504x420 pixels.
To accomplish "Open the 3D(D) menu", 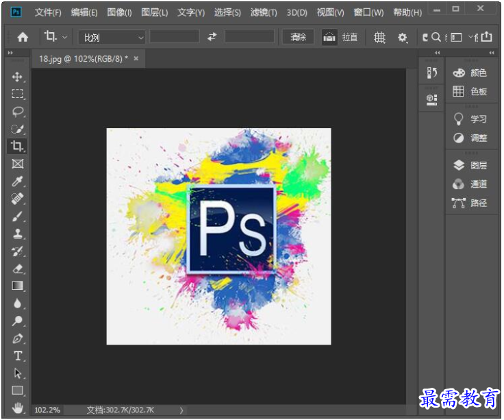I will pos(297,12).
